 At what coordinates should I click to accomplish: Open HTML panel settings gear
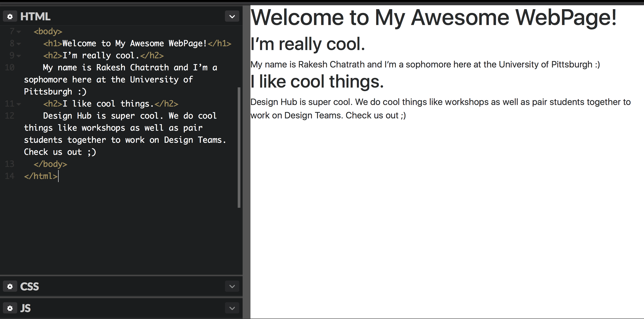pyautogui.click(x=10, y=17)
